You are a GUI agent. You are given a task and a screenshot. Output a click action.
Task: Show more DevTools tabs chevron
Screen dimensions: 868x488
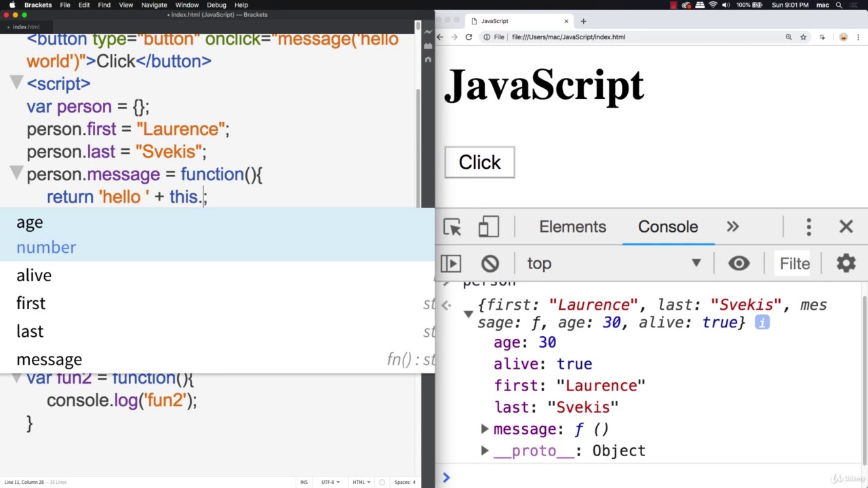(732, 227)
